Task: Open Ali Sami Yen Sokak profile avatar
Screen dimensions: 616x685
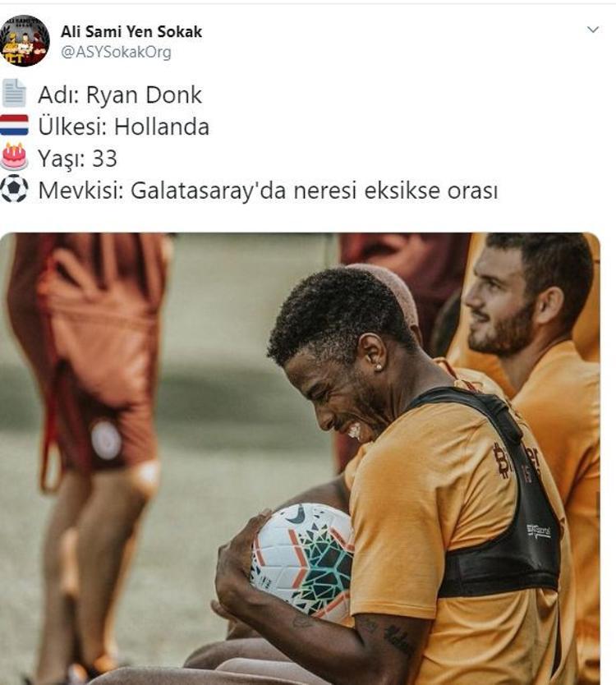Action: point(25,40)
